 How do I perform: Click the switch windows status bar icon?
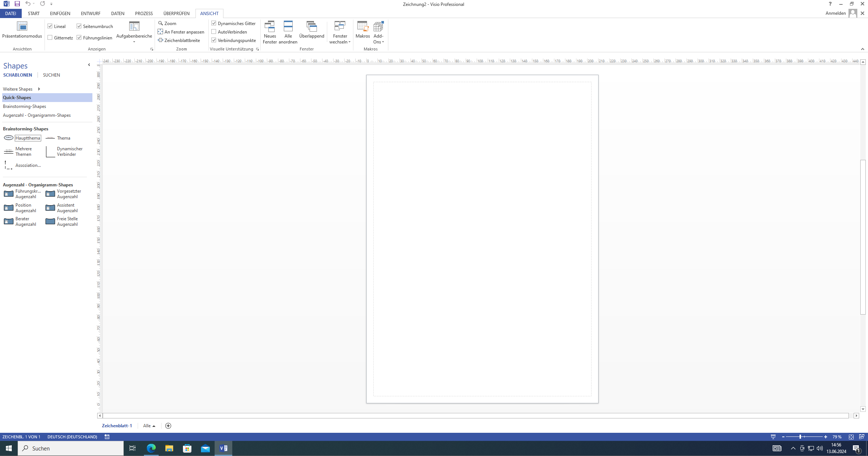pyautogui.click(x=861, y=436)
